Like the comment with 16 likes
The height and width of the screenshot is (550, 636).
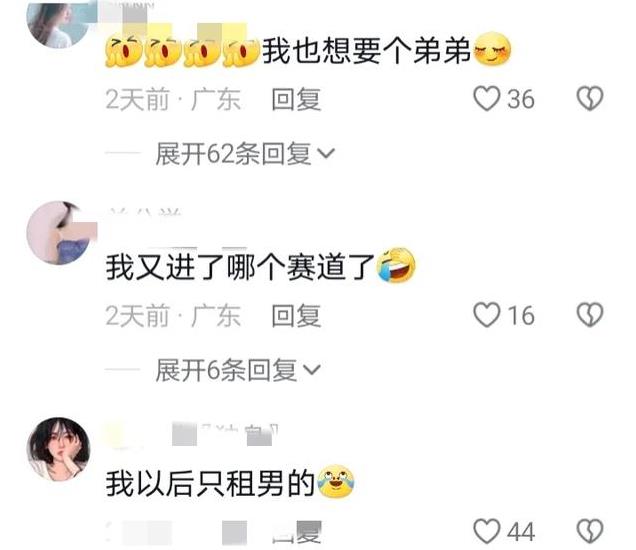point(486,315)
